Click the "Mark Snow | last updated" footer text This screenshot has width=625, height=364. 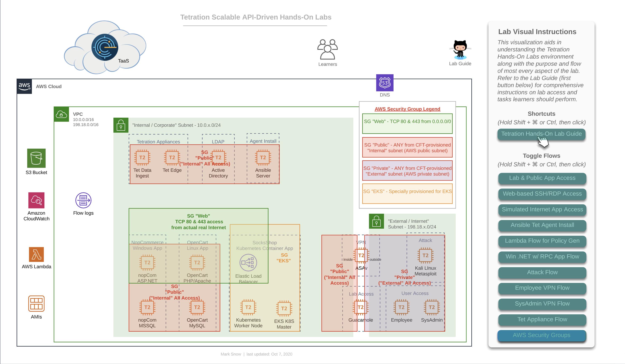[257, 354]
